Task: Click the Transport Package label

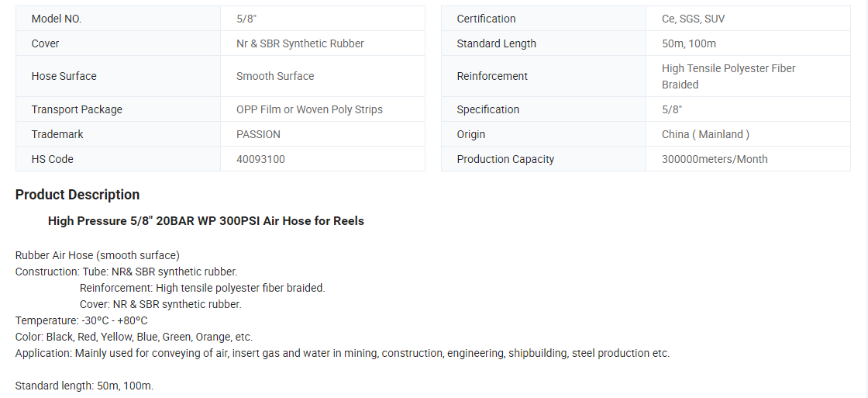Action: pyautogui.click(x=77, y=109)
